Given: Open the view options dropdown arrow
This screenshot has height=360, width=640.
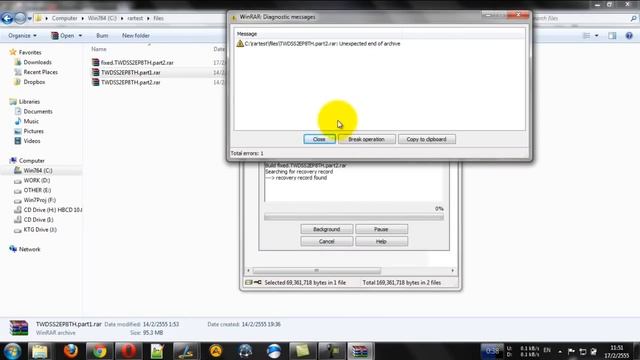Looking at the screenshot, I should [x=596, y=36].
